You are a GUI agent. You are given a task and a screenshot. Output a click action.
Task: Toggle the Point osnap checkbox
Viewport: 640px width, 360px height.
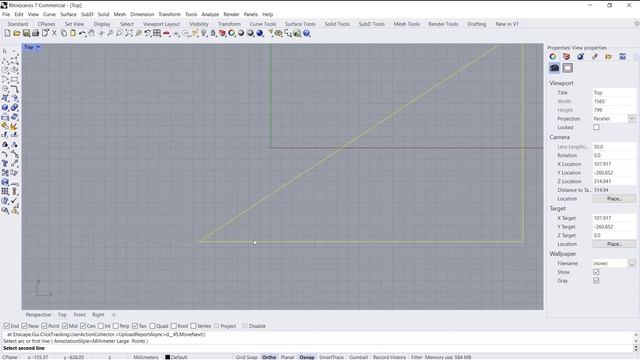tap(44, 326)
